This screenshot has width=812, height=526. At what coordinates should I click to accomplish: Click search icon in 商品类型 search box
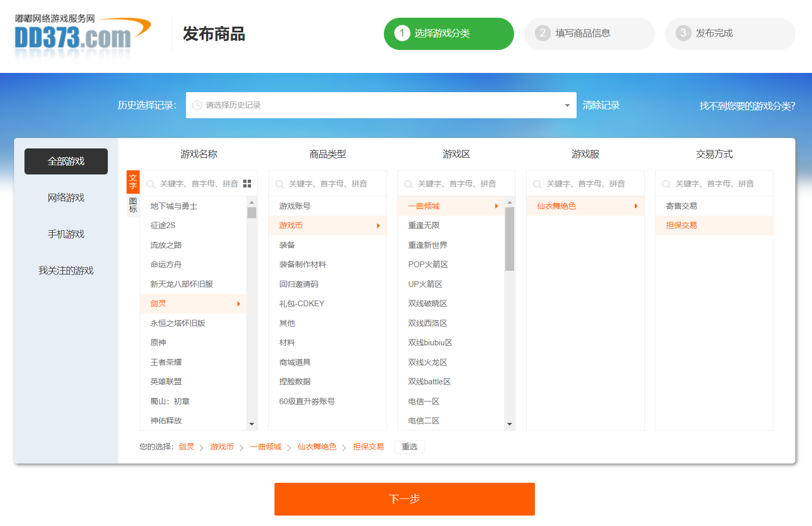click(279, 184)
